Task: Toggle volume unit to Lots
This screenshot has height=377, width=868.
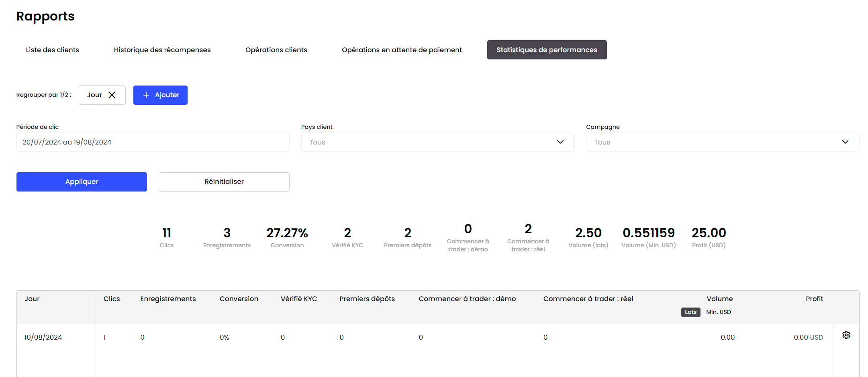Action: pos(690,312)
